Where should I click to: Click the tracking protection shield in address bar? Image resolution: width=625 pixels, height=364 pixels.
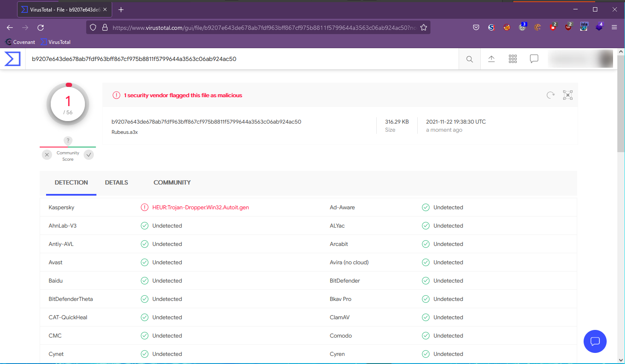pyautogui.click(x=93, y=27)
